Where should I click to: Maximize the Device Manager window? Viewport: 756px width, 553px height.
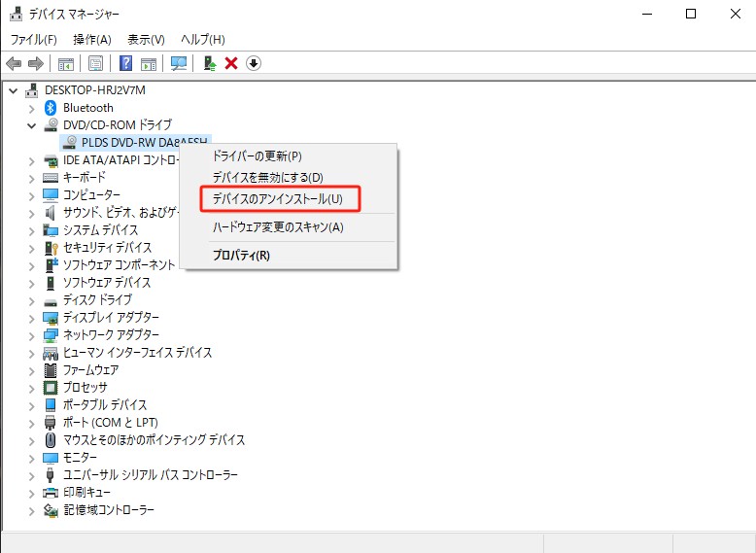coord(691,14)
